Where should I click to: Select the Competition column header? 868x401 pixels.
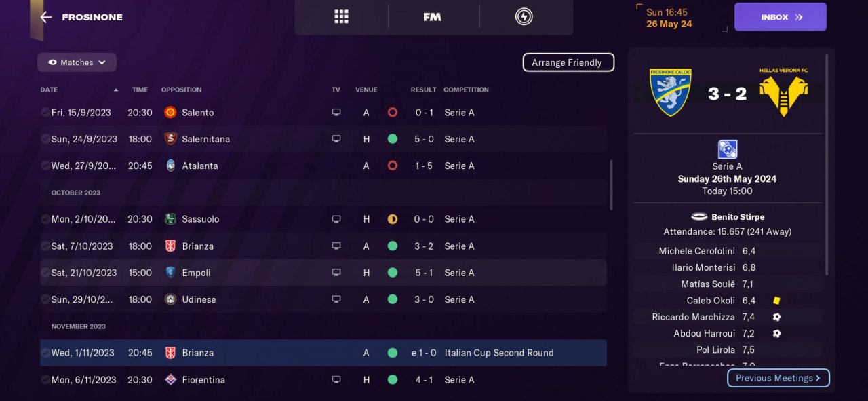click(x=466, y=90)
